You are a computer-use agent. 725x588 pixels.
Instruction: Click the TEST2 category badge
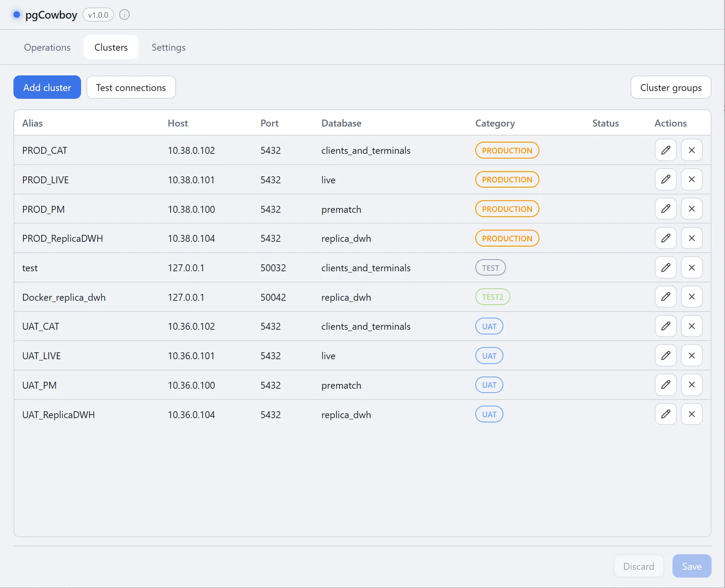[x=493, y=297]
